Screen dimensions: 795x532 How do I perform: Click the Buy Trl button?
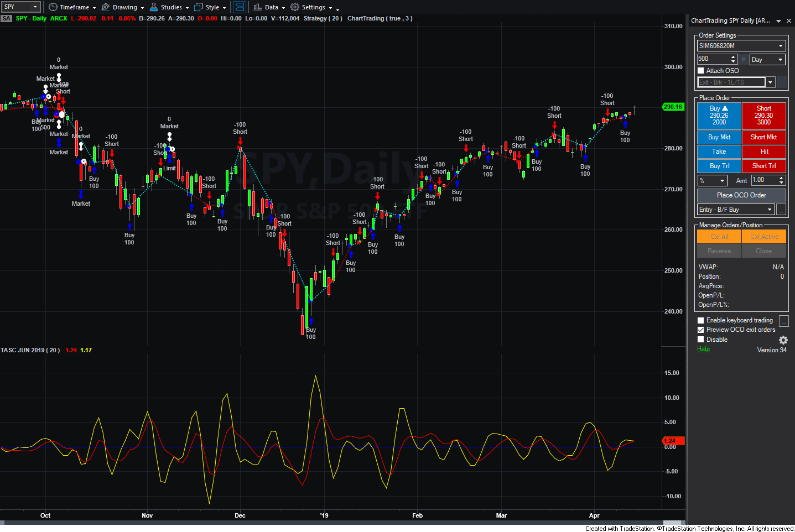719,166
